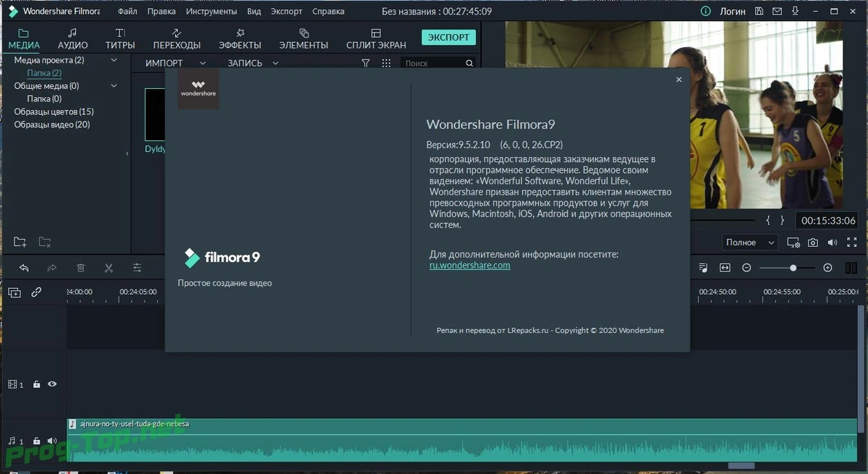Mute audio track 1 speaker
This screenshot has width=868, height=474.
point(52,441)
